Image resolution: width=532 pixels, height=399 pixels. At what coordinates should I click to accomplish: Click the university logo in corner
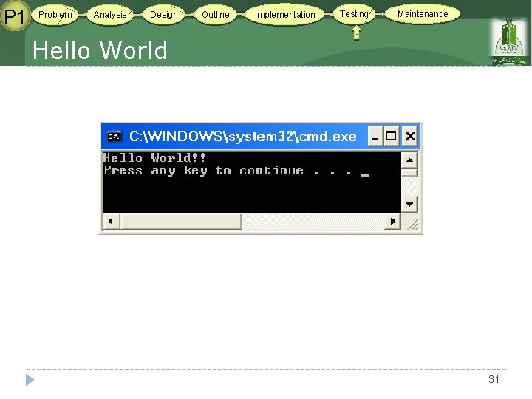(508, 41)
